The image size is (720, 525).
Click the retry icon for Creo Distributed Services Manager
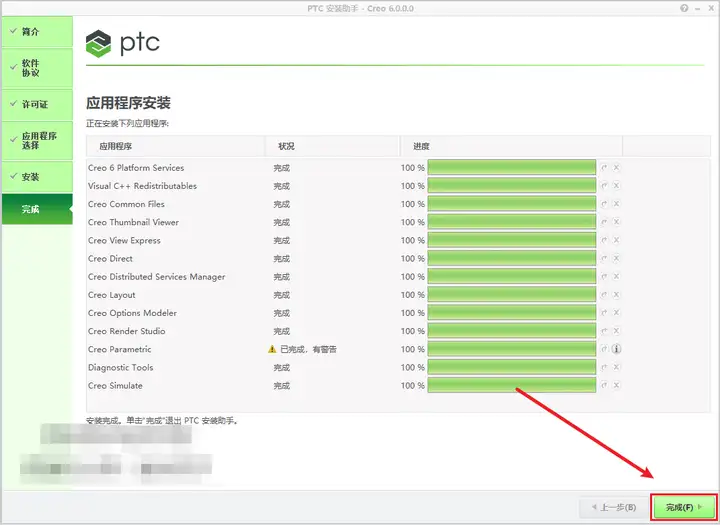pos(604,277)
